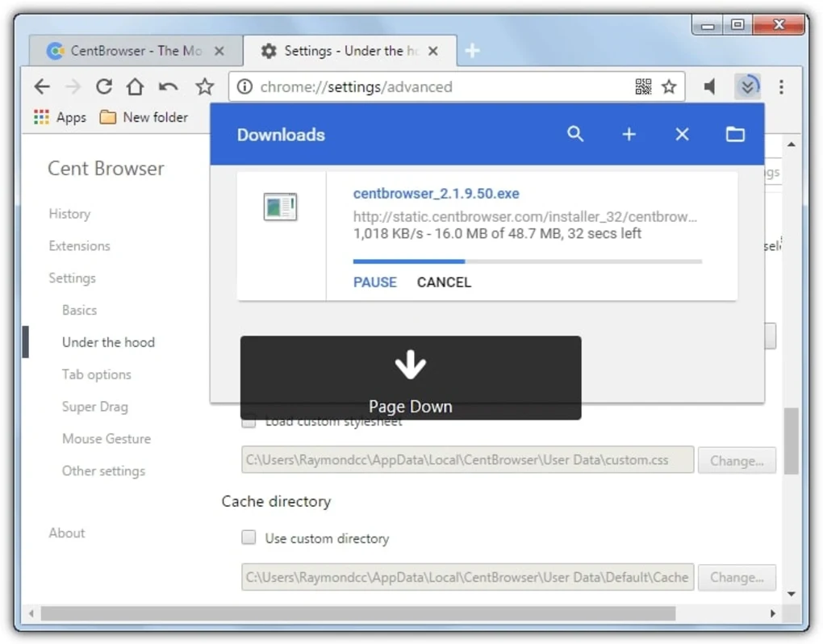Screen dimensions: 823x644
Task: Click the Cache directory heading
Action: click(276, 501)
